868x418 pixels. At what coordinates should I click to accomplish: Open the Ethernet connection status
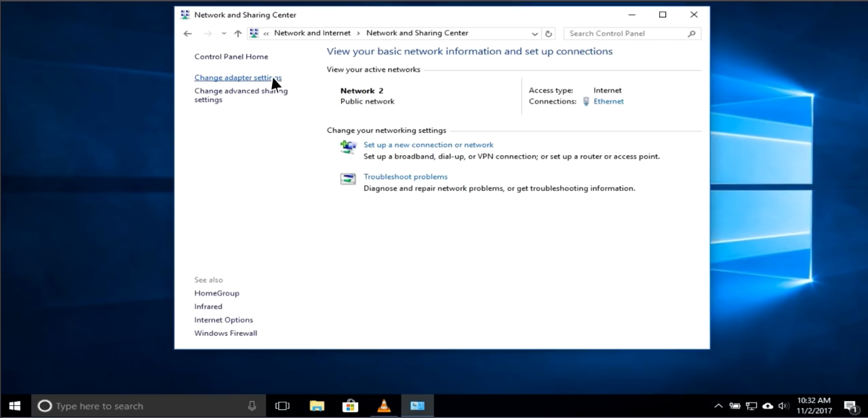click(608, 102)
